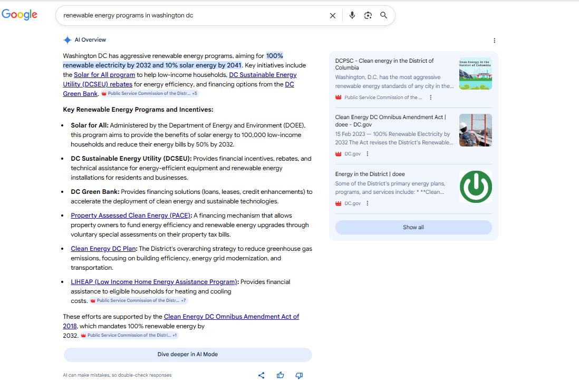Open options menu for the DCPSC result

click(431, 97)
